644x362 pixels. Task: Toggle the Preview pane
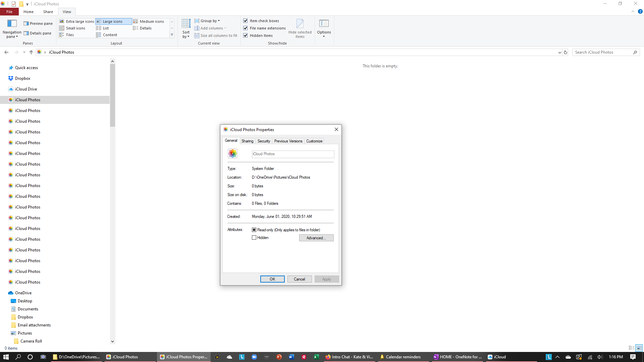(38, 23)
